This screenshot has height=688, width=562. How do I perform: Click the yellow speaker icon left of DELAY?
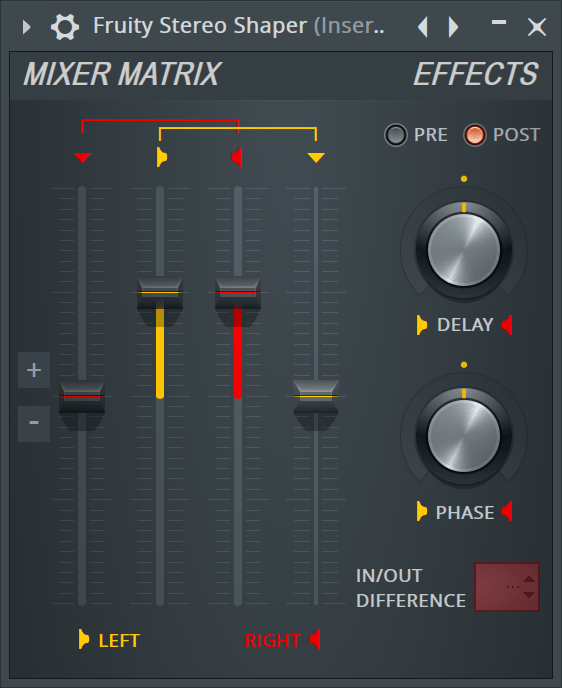(422, 325)
